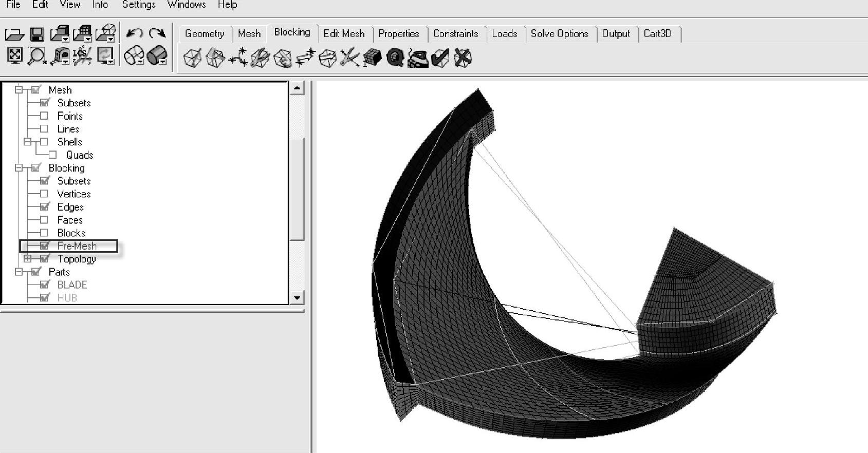
Task: Undo the last action
Action: (x=135, y=33)
